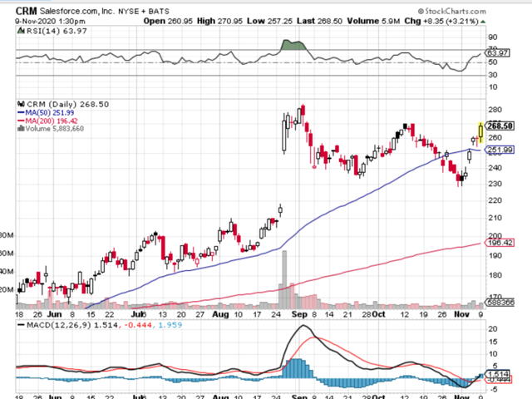This screenshot has width=532, height=399.
Task: Click the 1.514 MACD value tag
Action: (497, 374)
